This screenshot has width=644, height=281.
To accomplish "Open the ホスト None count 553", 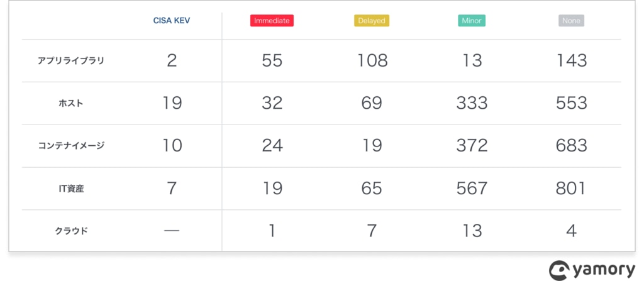I will click(571, 103).
